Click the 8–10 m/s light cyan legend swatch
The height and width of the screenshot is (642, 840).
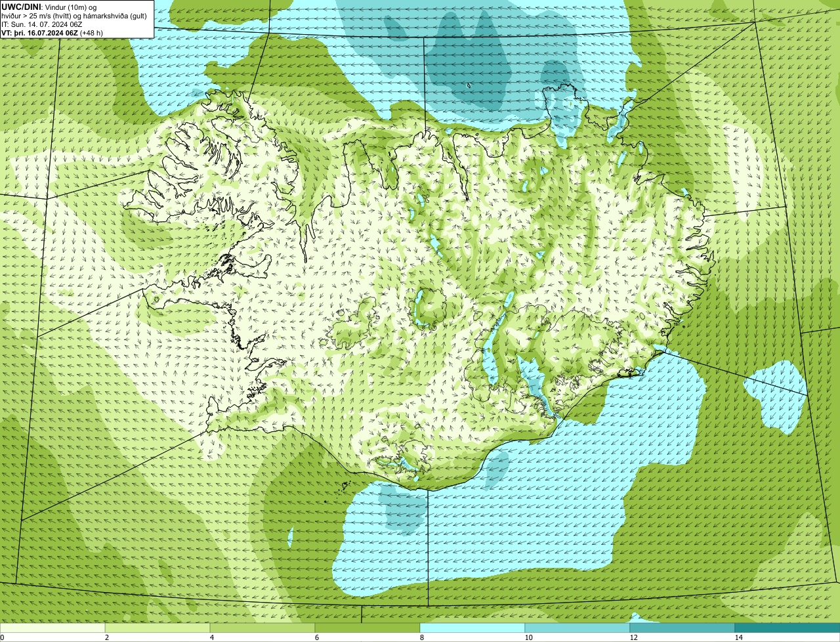(472, 628)
